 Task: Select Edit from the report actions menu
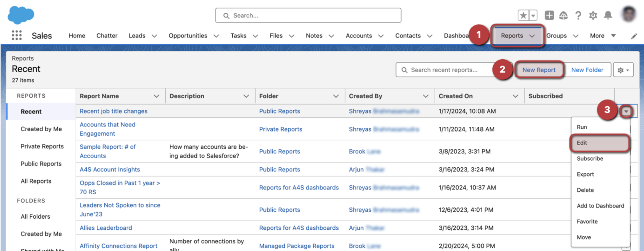[600, 143]
